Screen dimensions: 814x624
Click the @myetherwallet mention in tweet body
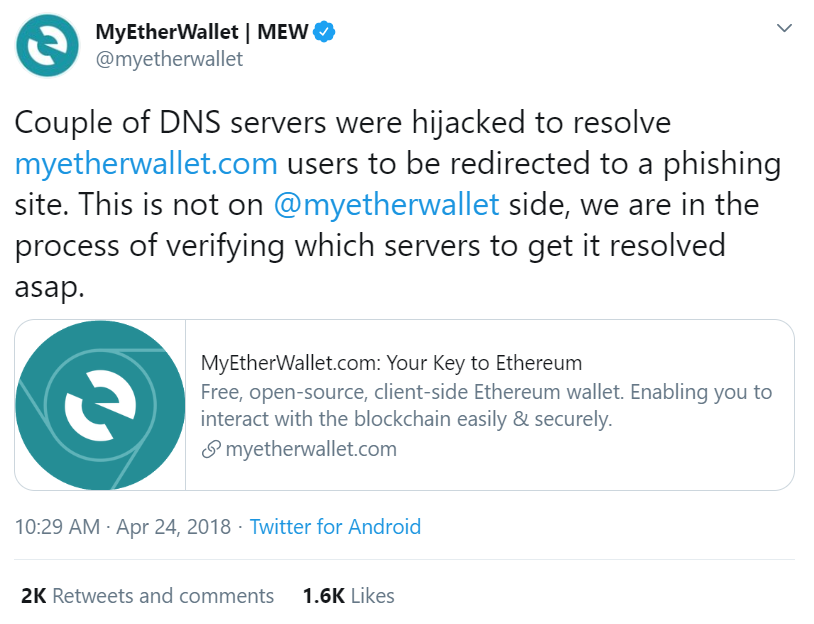[x=386, y=204]
